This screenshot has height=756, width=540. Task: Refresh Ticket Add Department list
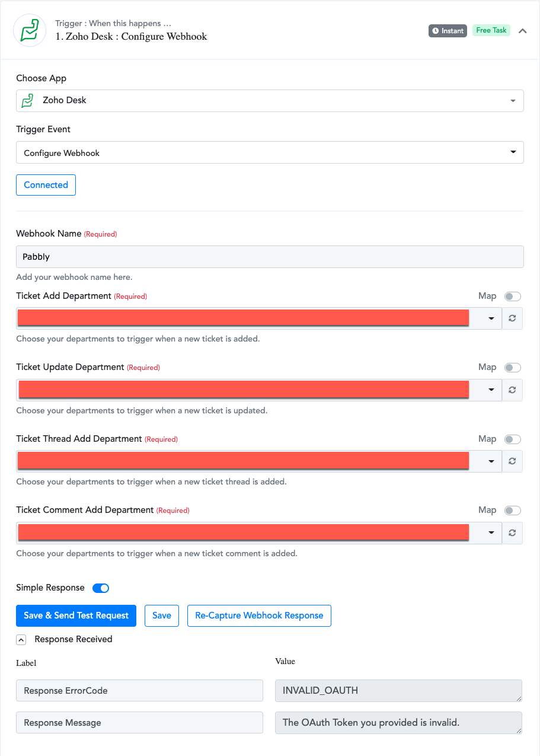coord(512,318)
